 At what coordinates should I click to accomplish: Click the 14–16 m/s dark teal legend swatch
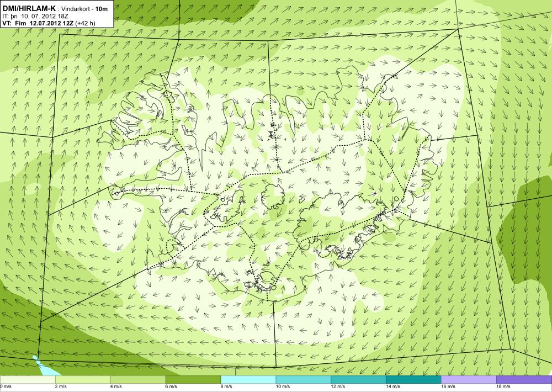pos(413,380)
